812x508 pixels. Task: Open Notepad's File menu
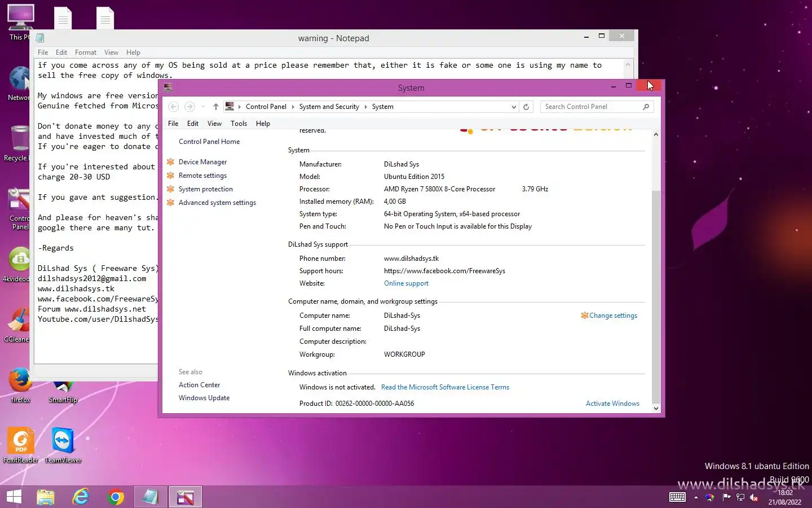[43, 52]
